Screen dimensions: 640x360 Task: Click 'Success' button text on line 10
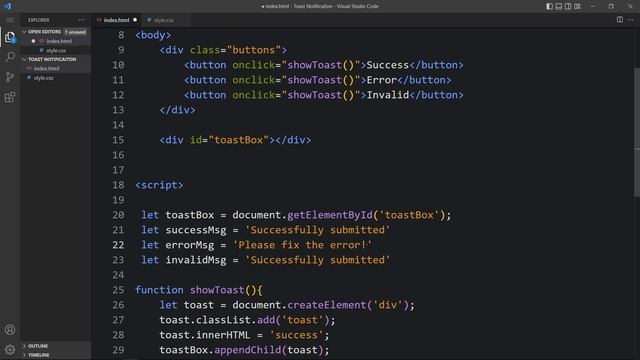387,65
